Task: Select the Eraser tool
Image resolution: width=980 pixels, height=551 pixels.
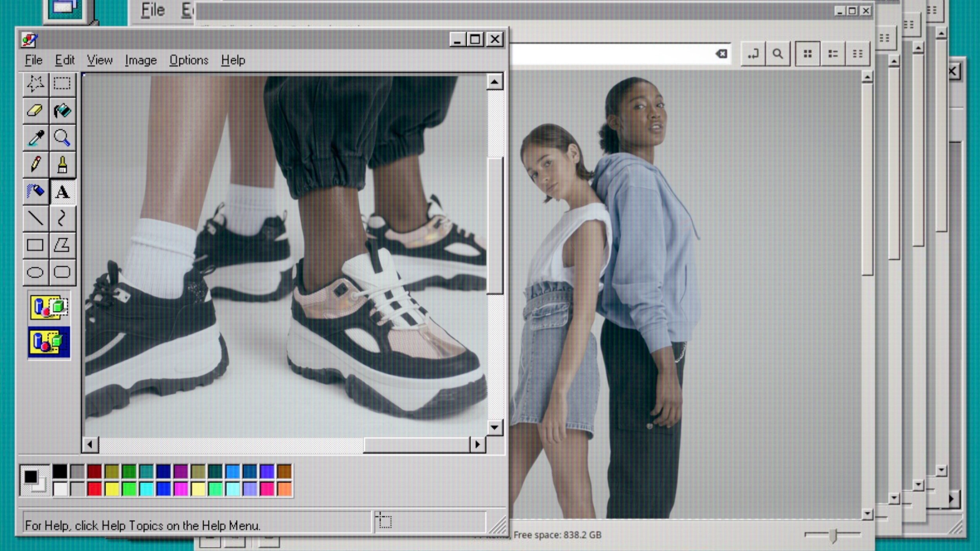Action: (36, 111)
